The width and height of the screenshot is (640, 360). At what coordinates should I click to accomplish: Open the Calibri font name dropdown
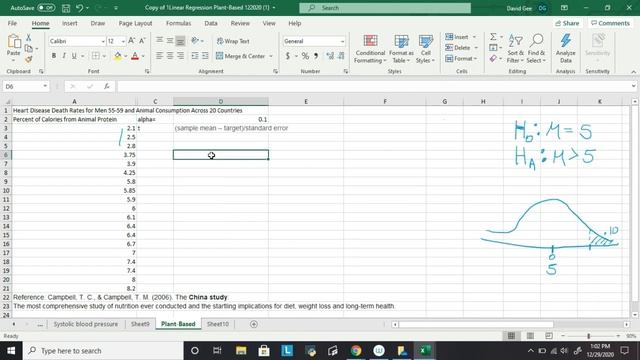103,41
